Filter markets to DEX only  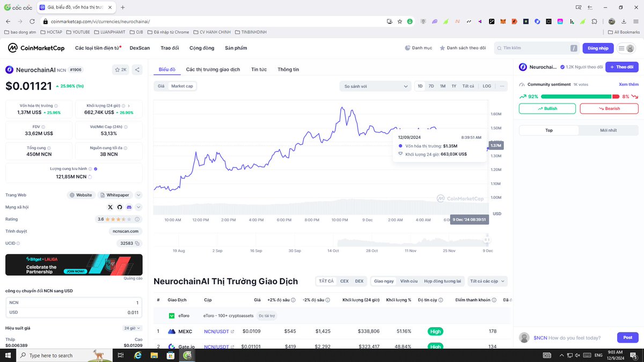tap(359, 281)
